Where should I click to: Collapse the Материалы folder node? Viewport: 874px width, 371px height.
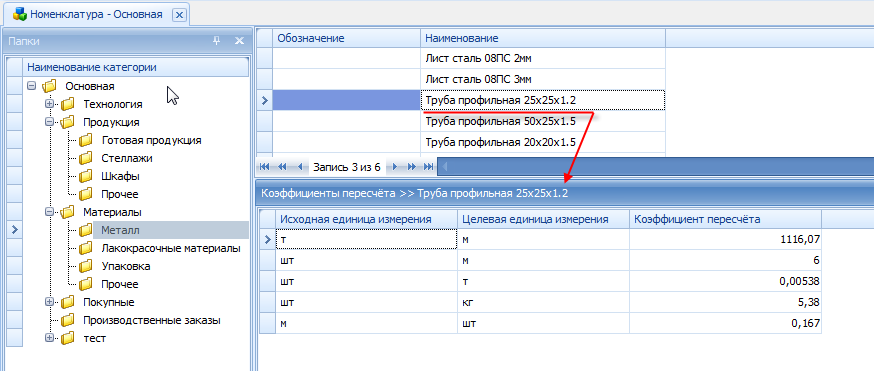(x=49, y=212)
